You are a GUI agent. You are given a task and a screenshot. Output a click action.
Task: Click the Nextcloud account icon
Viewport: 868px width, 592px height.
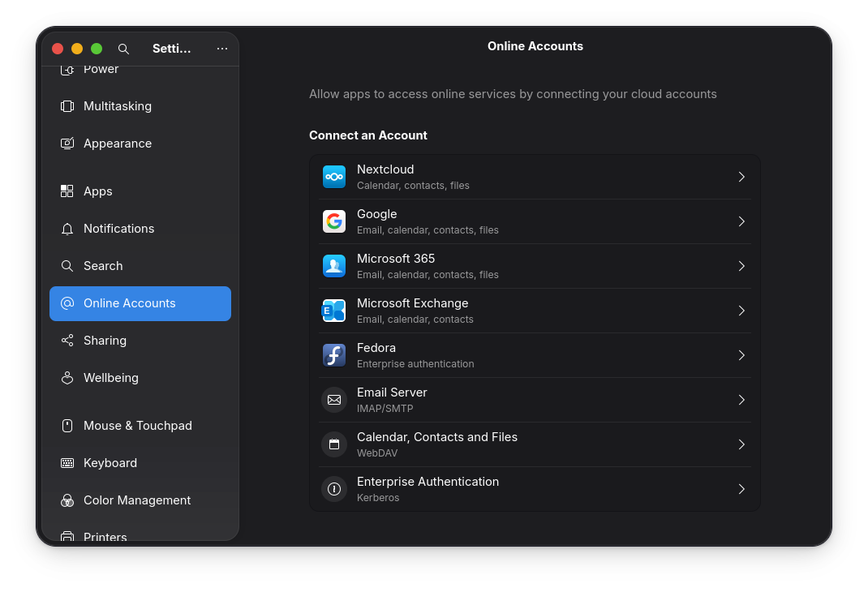pos(334,176)
